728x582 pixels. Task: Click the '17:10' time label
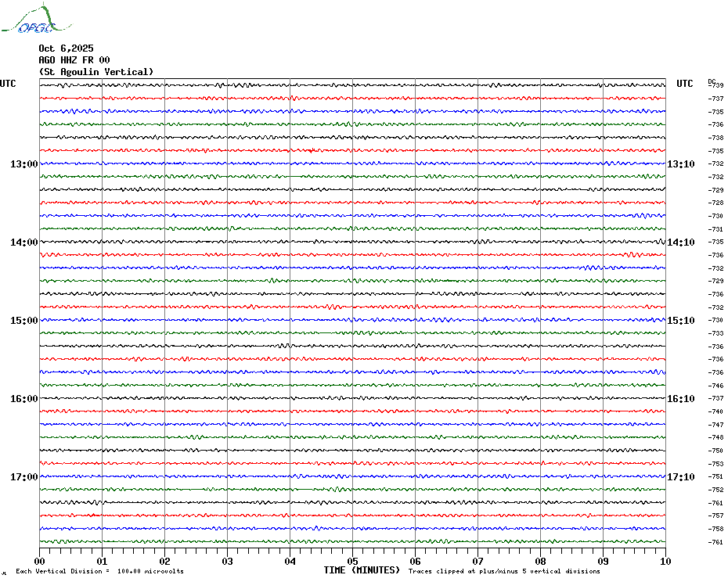[681, 476]
